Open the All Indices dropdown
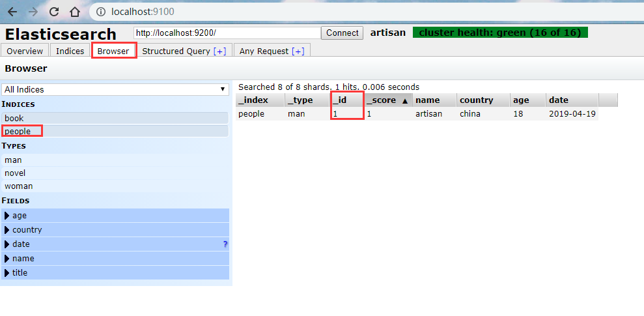The width and height of the screenshot is (644, 316). [x=115, y=89]
